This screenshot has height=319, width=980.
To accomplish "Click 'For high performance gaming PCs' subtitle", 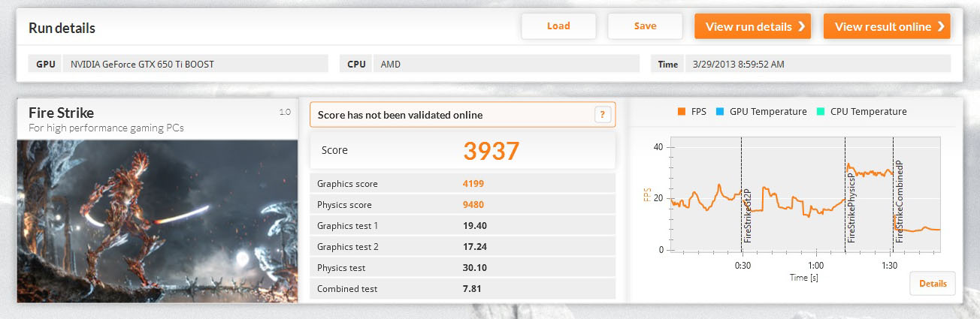I will point(106,128).
